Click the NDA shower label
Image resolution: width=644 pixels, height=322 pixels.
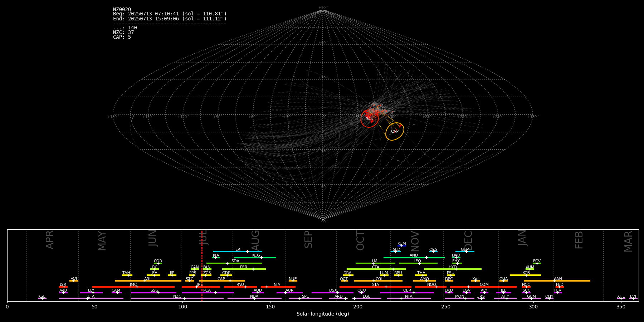pyautogui.click(x=254, y=296)
